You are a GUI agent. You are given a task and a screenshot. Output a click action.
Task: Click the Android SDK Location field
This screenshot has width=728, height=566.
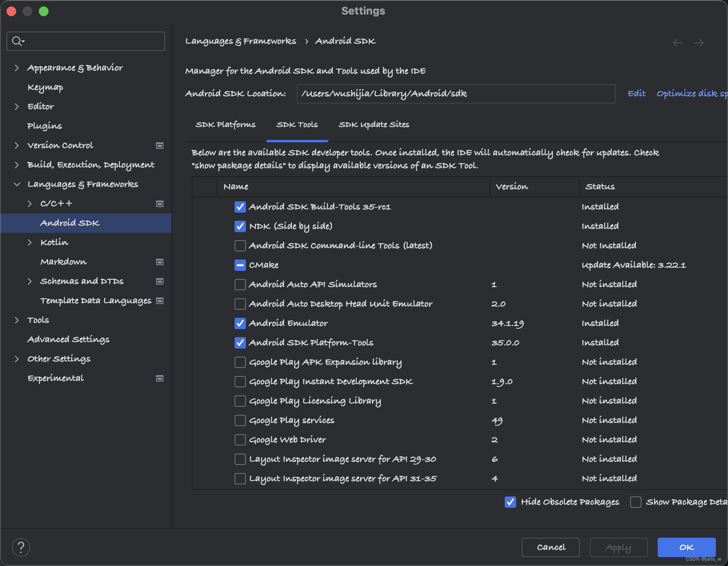pos(456,94)
